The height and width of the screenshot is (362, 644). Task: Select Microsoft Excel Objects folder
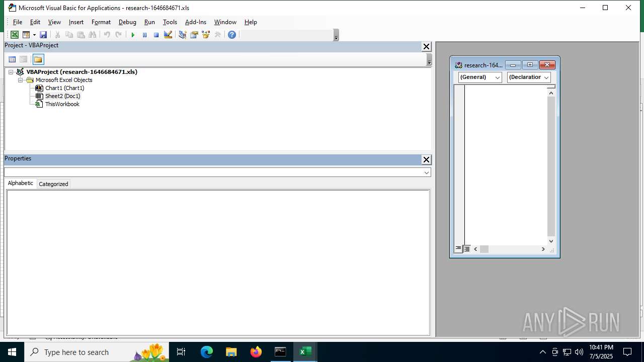pyautogui.click(x=64, y=80)
